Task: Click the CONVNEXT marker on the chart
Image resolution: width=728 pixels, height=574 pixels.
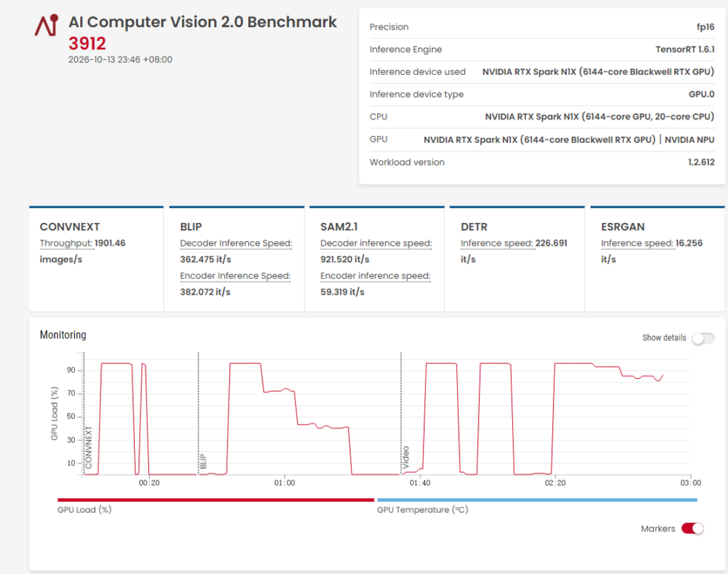Action: 88,448
